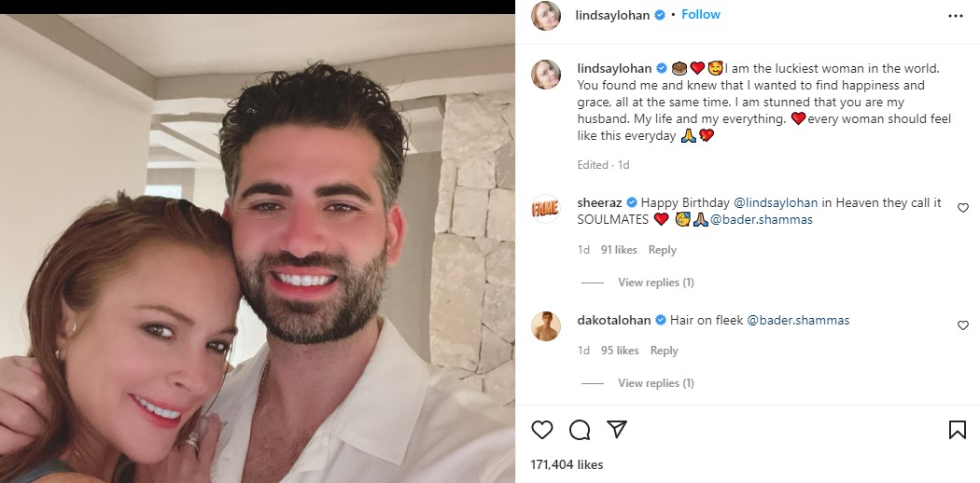Follow the lindsaylohan account
Screen dimensions: 980x483
point(701,14)
